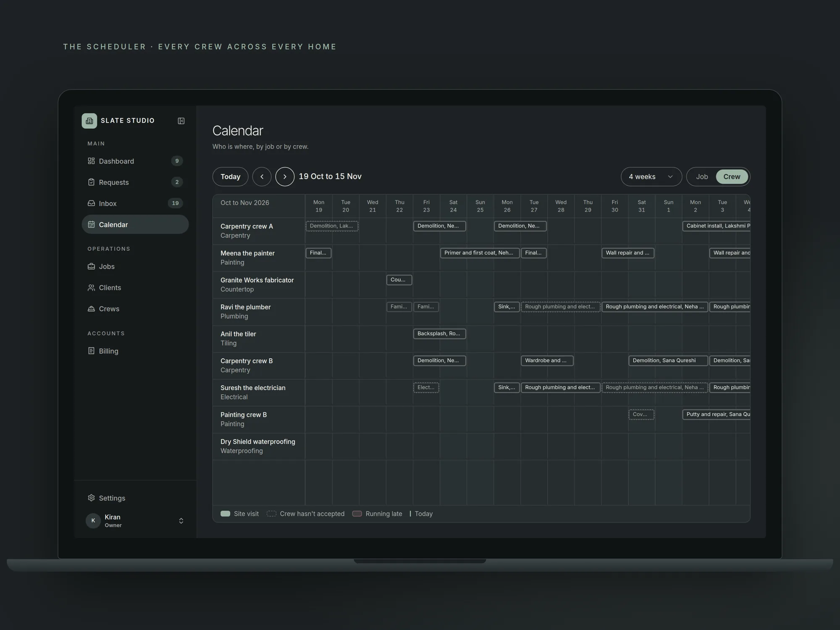Viewport: 840px width, 630px height.
Task: Open the Crews hard-hat icon
Action: [x=91, y=309]
